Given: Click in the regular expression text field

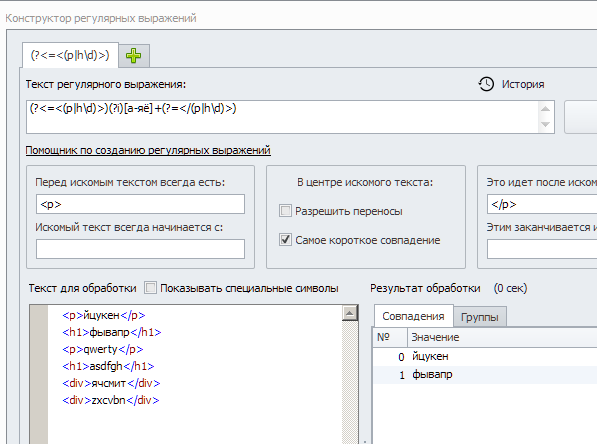Looking at the screenshot, I should click(x=282, y=117).
